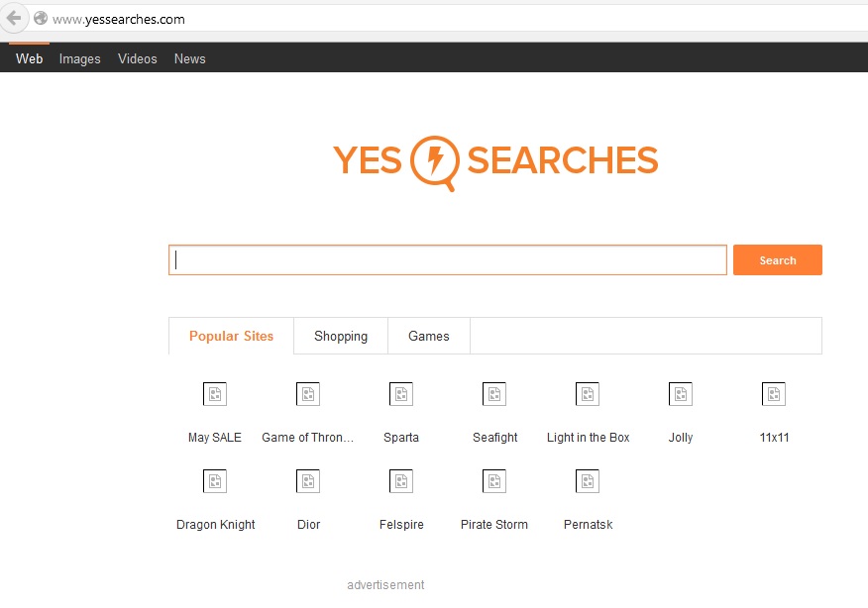Viewport: 868px width, 608px height.
Task: Select the Shopping tab
Action: [341, 336]
